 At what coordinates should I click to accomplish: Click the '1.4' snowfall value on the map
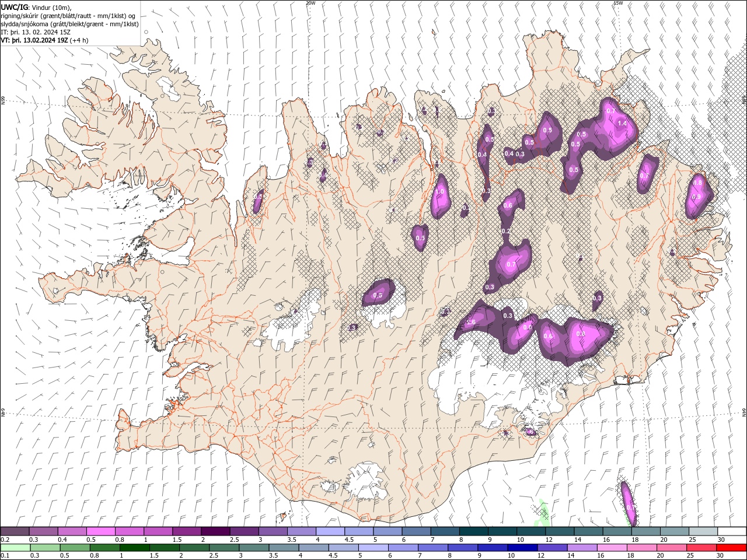coord(622,123)
